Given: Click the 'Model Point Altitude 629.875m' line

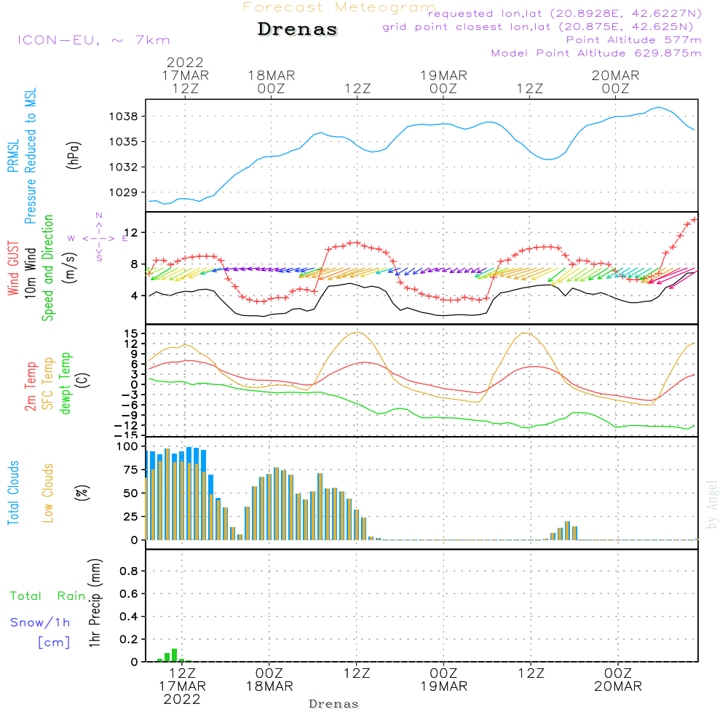Looking at the screenshot, I should pyautogui.click(x=596, y=53).
